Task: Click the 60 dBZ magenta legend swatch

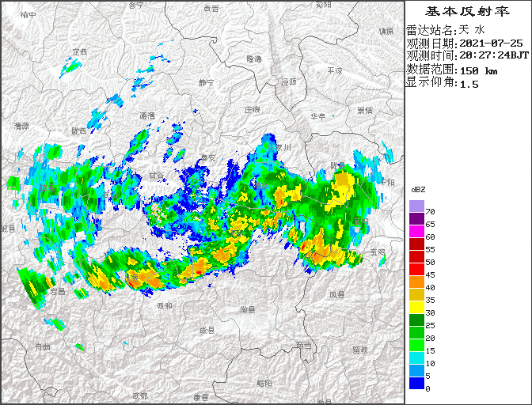Action: point(416,232)
